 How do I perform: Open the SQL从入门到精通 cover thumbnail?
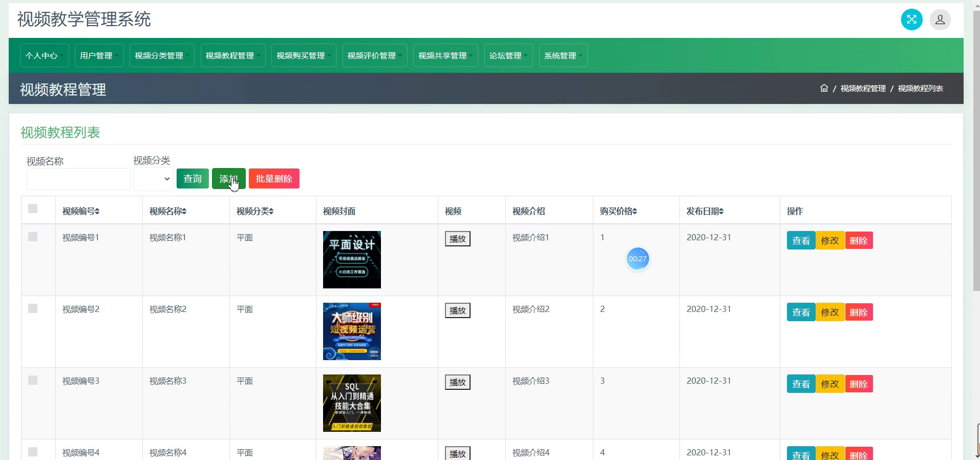[x=352, y=403]
